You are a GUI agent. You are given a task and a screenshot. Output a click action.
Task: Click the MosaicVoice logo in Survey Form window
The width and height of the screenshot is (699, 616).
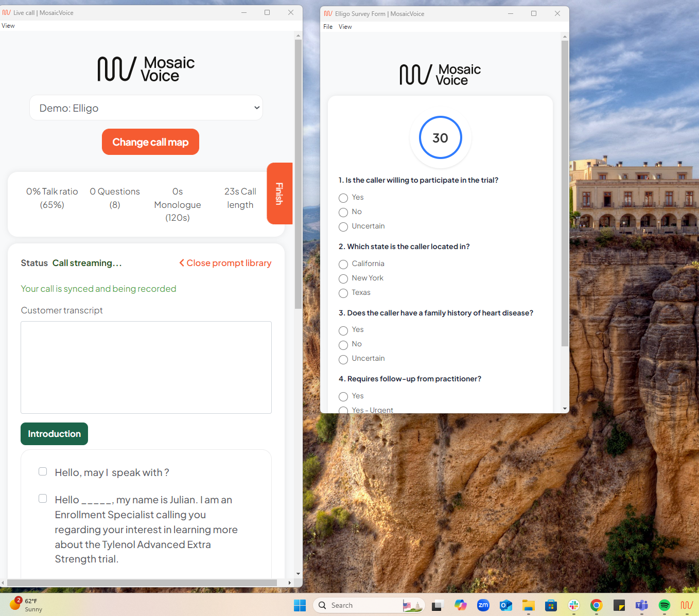(x=440, y=75)
